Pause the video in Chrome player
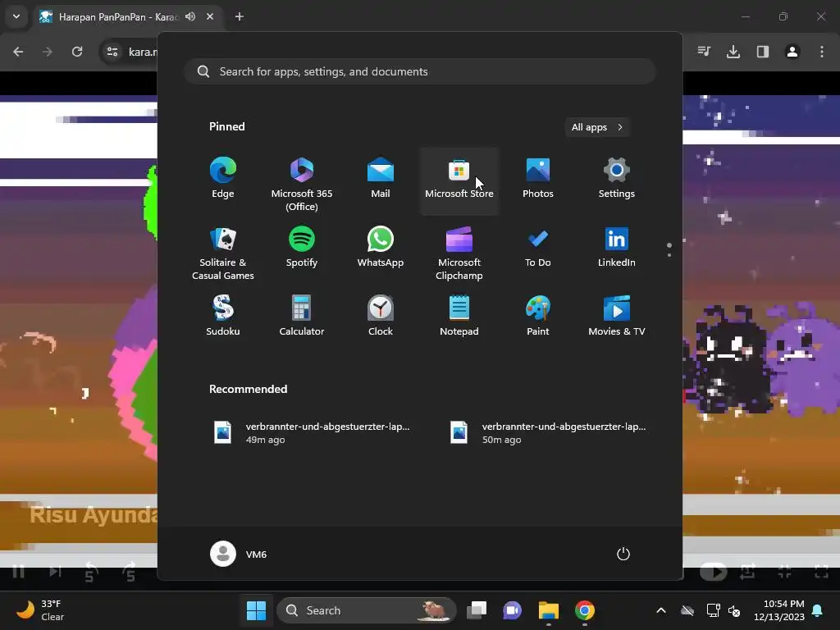This screenshot has height=630, width=840. [x=18, y=572]
